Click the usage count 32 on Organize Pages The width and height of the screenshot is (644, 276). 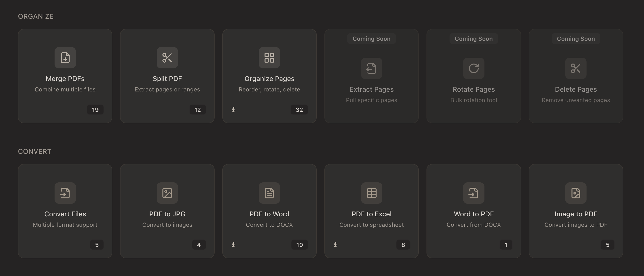(299, 109)
